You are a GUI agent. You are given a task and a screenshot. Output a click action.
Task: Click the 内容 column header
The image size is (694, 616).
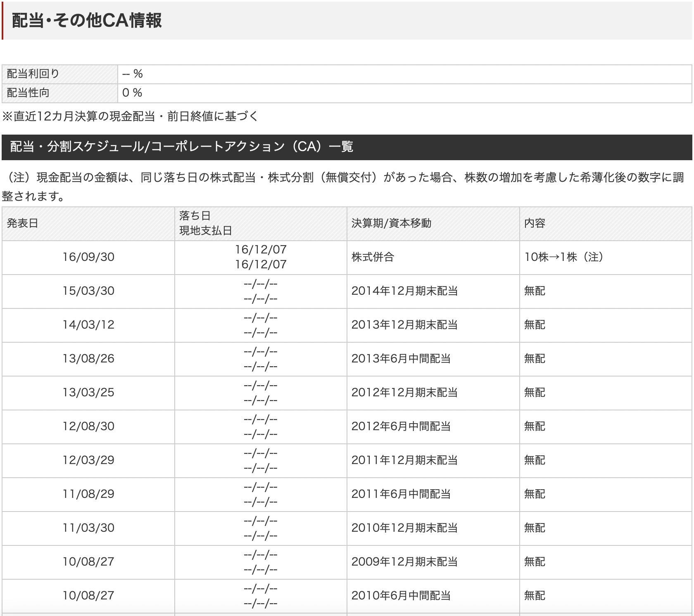[x=606, y=223]
